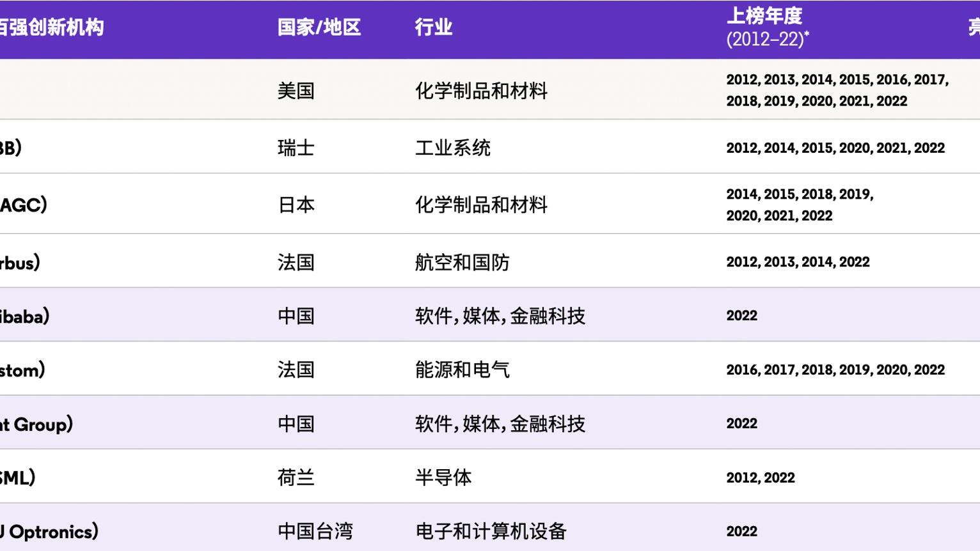Select the company name ending in SML)
The height and width of the screenshot is (551, 980).
16,477
